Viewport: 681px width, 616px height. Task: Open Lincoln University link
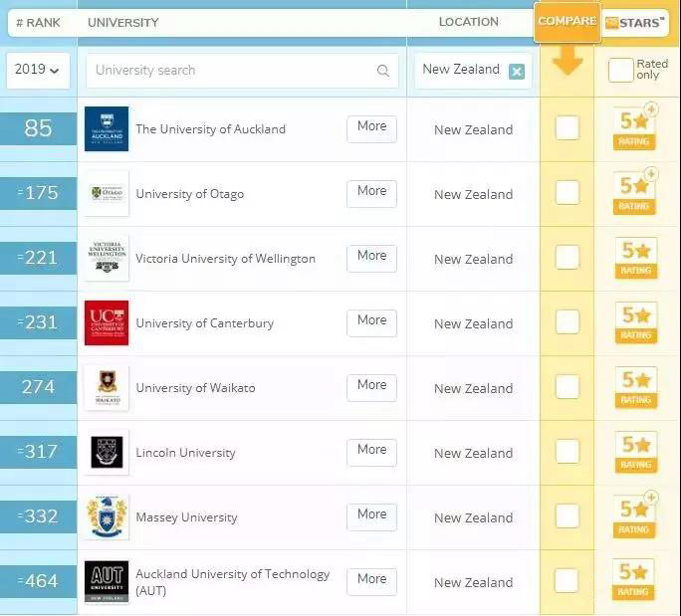(x=185, y=453)
